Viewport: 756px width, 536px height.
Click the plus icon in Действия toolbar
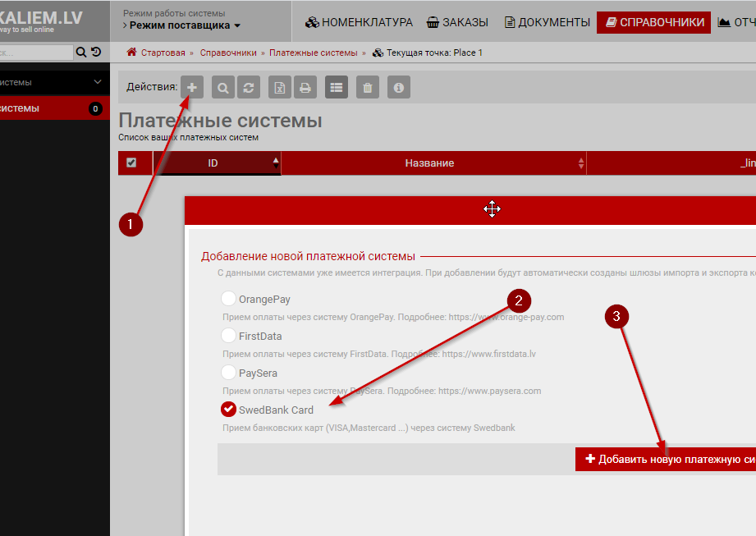coord(192,87)
